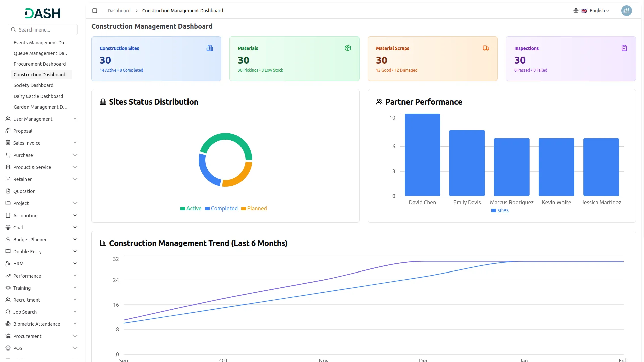Click the Quotation sidebar icon

pyautogui.click(x=8, y=191)
